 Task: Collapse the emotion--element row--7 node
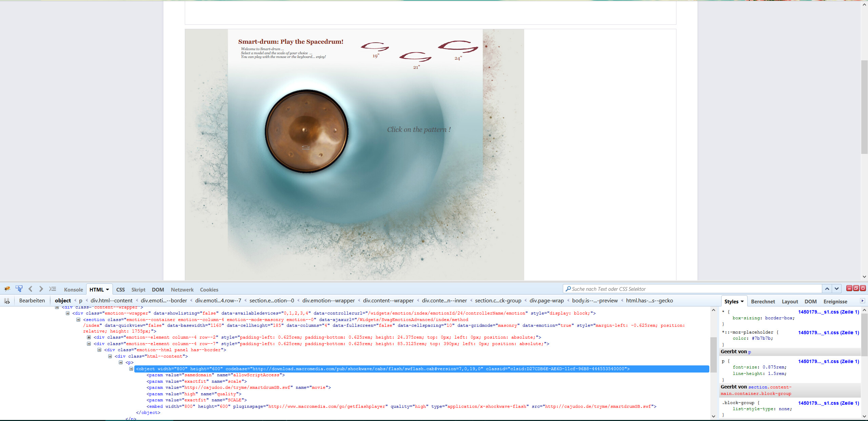tap(89, 344)
